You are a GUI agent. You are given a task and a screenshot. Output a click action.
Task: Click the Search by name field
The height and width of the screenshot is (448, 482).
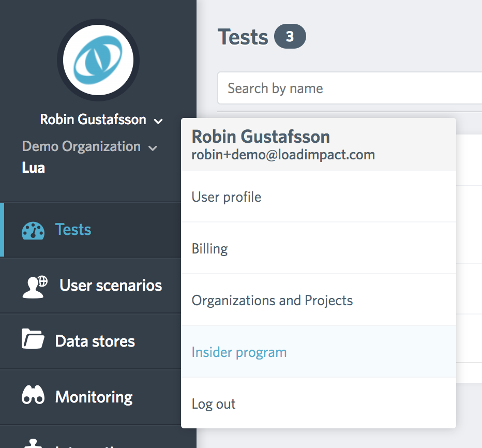[x=350, y=88]
